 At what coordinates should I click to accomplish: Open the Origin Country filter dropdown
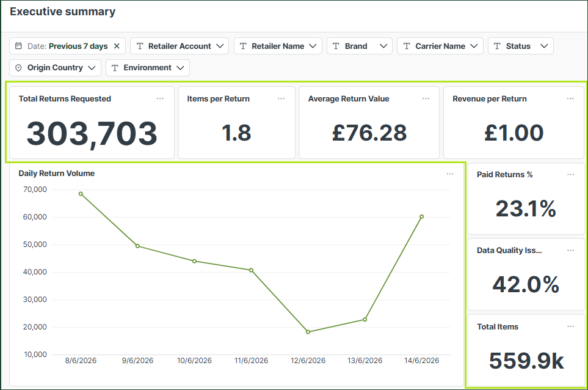55,68
